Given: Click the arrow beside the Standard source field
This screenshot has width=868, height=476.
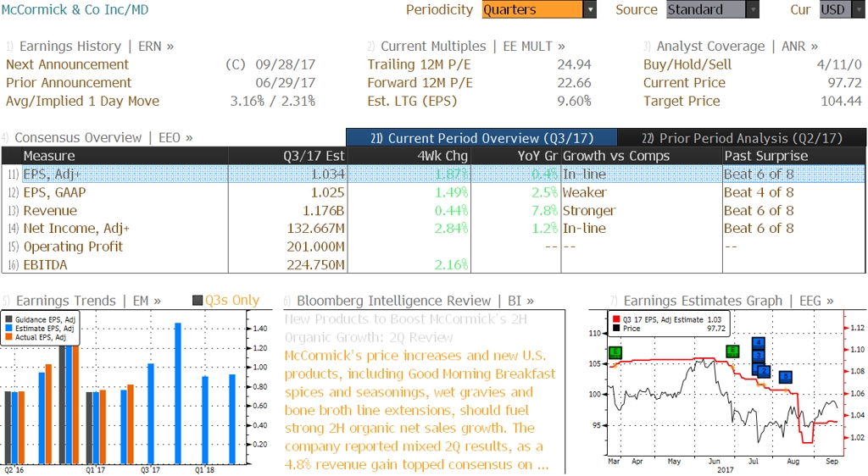Looking at the screenshot, I should click(753, 9).
